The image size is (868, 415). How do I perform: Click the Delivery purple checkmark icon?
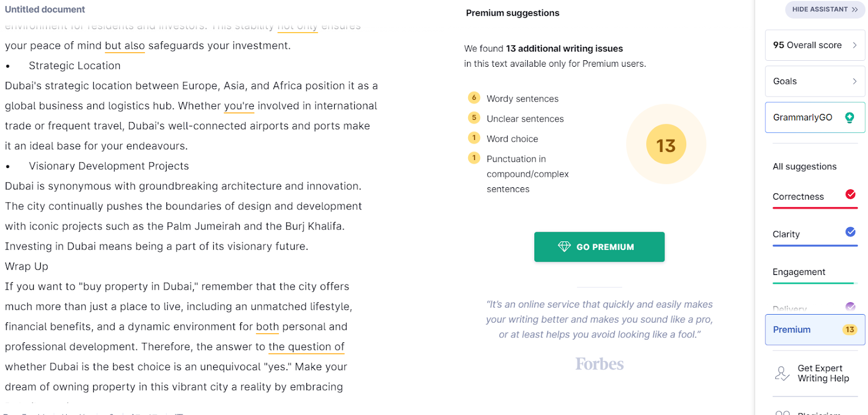(850, 307)
